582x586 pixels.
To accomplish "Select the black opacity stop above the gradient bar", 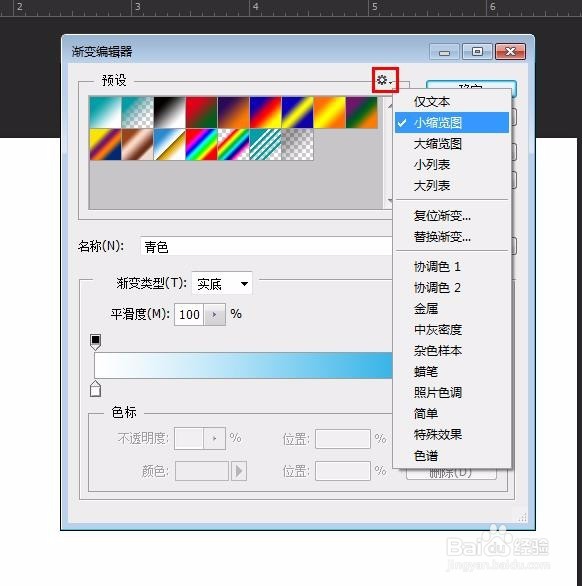I will tap(96, 342).
